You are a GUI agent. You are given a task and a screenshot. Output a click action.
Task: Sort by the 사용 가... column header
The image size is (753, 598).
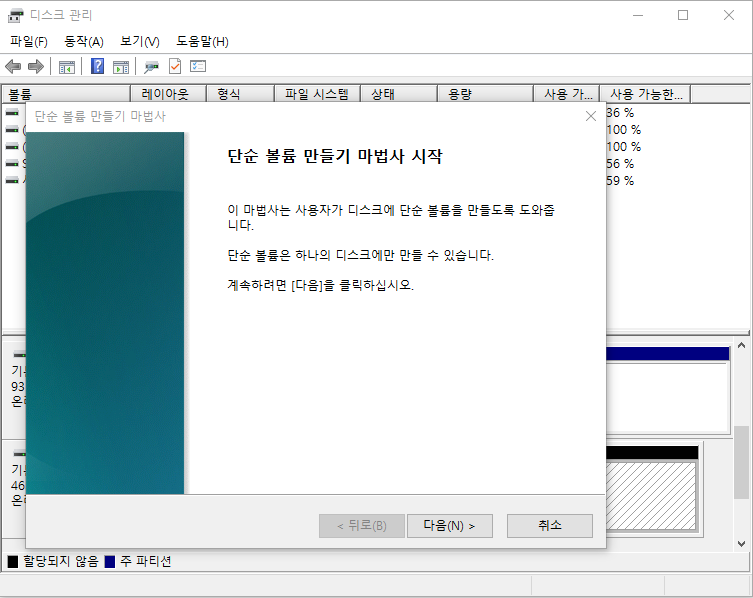click(567, 94)
